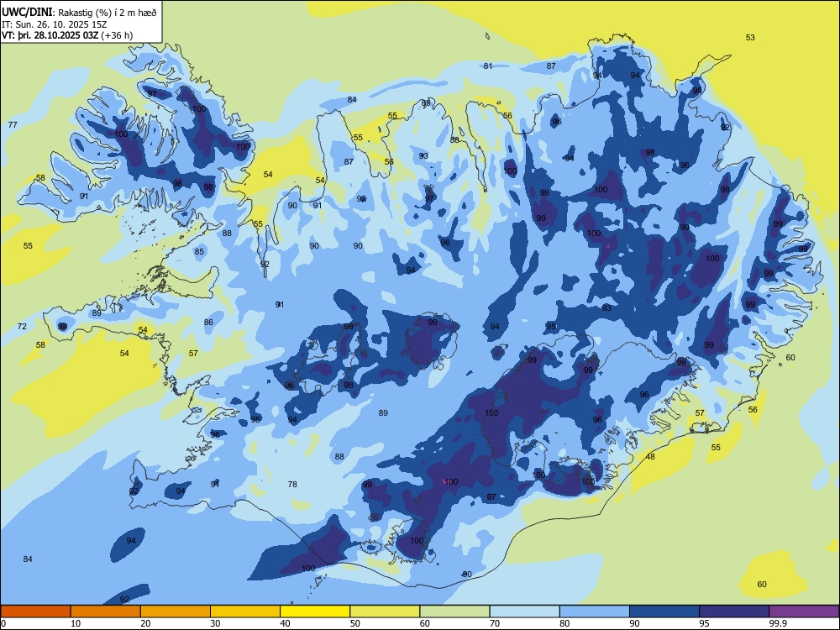Select the 30–40 golden legend swatch
This screenshot has width=840, height=630.
pyautogui.click(x=245, y=612)
